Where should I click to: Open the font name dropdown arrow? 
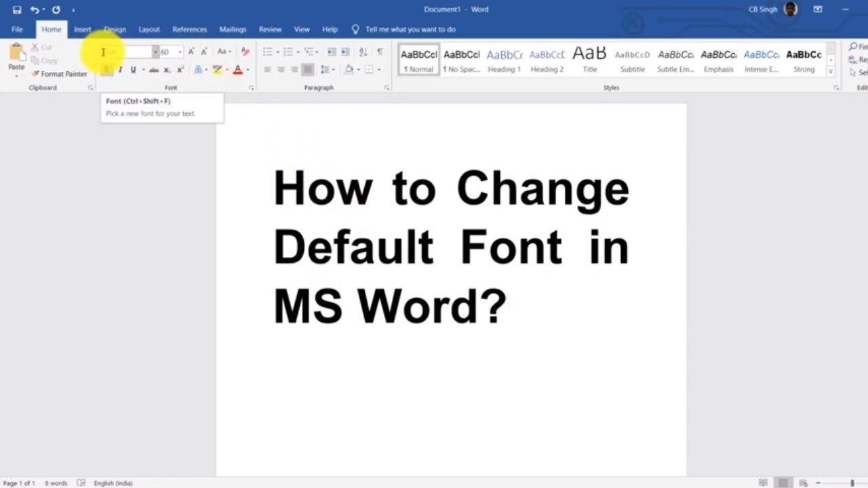[155, 52]
